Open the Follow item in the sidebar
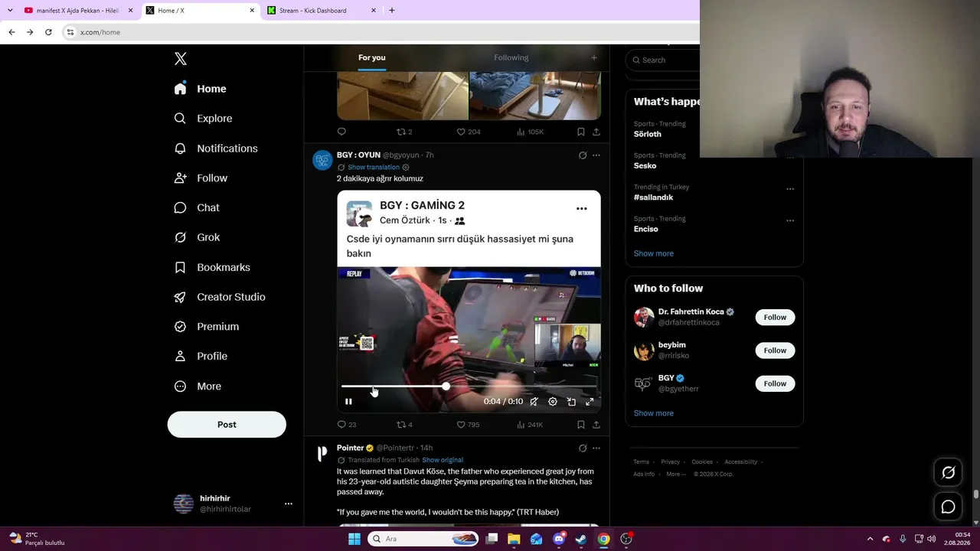The image size is (980, 551). 201,178
